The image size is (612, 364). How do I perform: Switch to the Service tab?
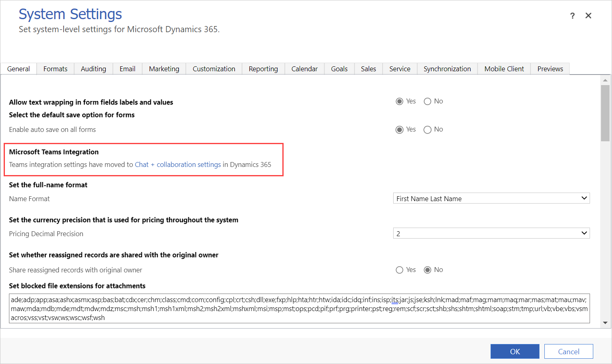pos(400,69)
